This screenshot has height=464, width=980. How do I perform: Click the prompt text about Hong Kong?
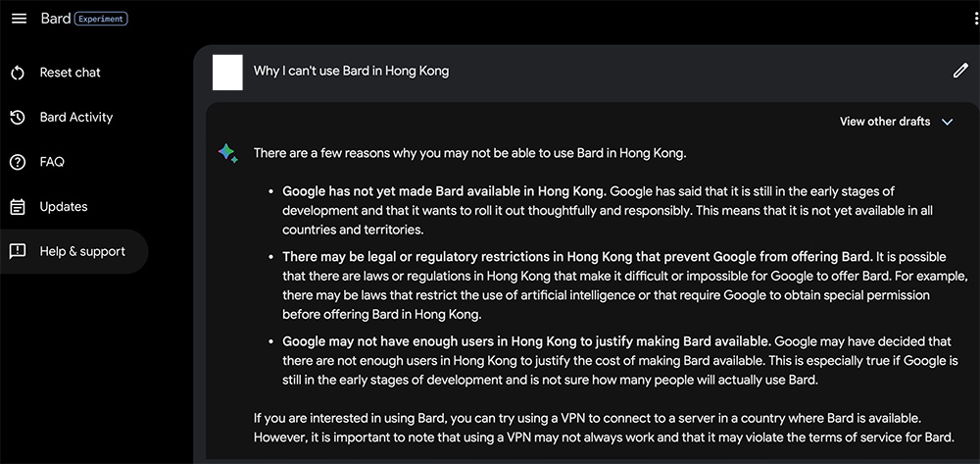[x=351, y=71]
